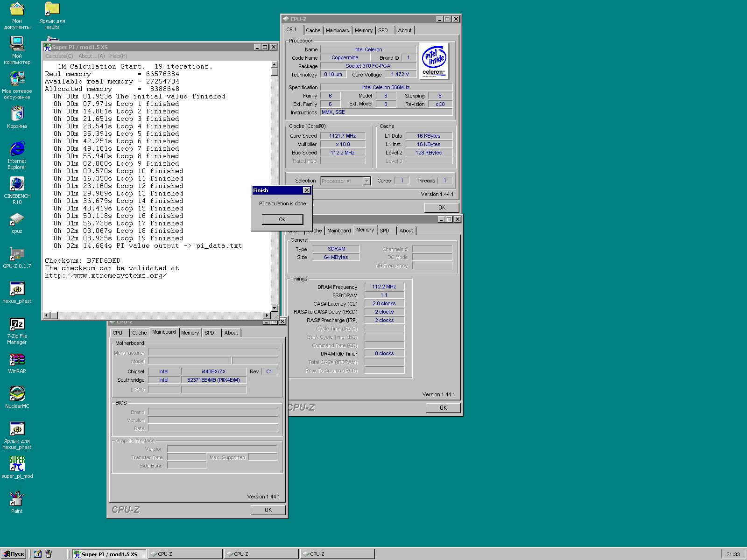Screen dimensions: 747x560
Task: Click the show-desktop quick launch icon
Action: (38, 554)
